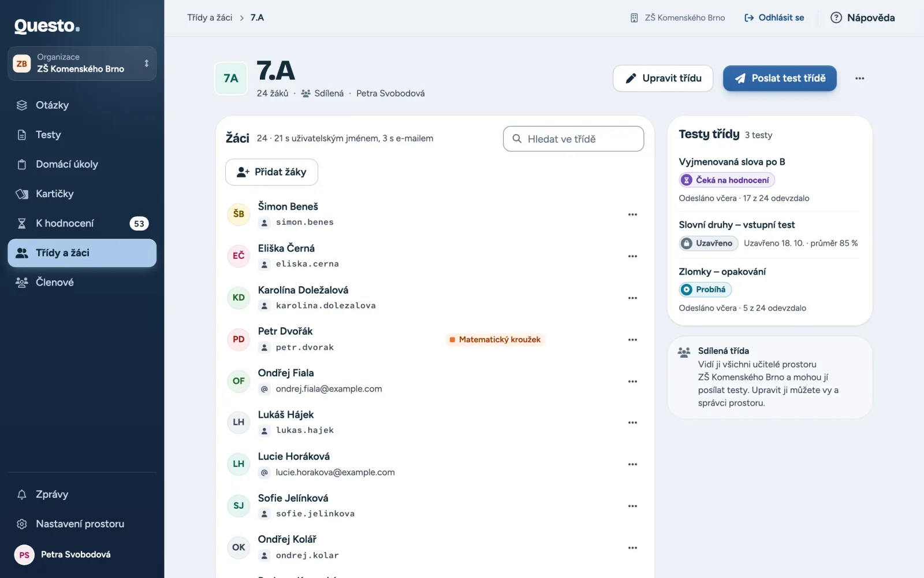Viewport: 924px width, 578px height.
Task: Open test Vyjmenovaná slova po B
Action: point(732,162)
